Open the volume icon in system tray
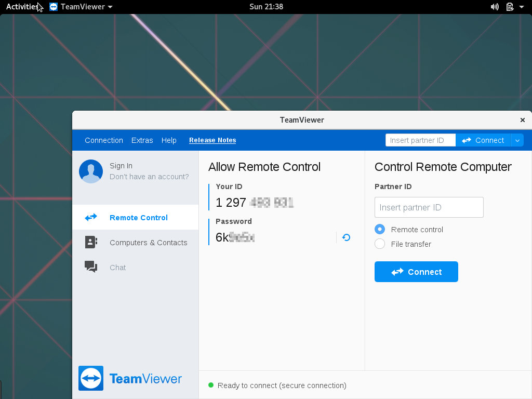 [x=495, y=7]
